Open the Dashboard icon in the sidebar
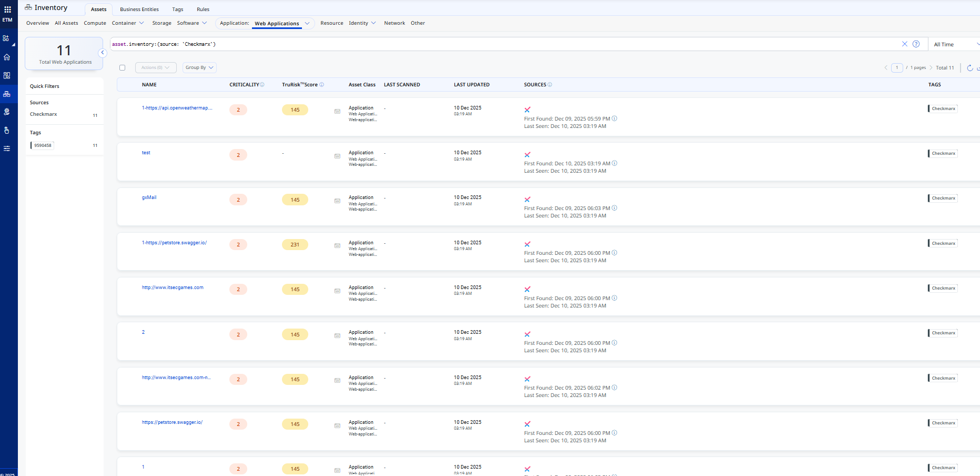The height and width of the screenshot is (476, 980). coord(7,75)
